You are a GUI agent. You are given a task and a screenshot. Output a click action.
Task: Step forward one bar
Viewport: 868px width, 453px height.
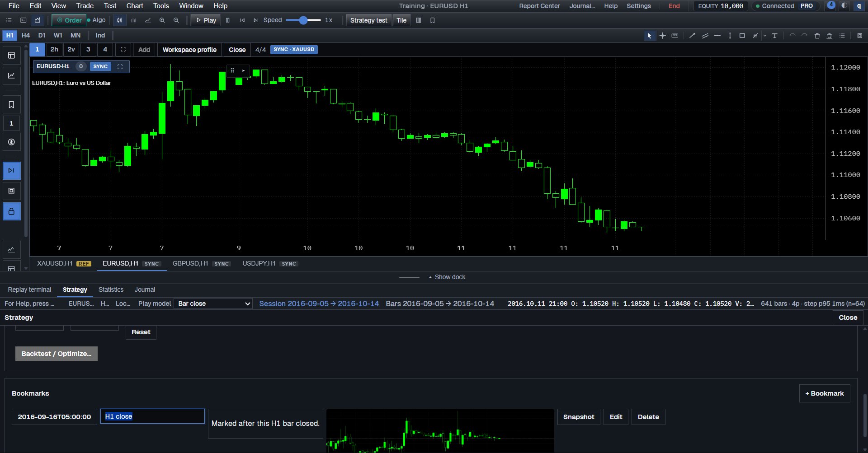pyautogui.click(x=256, y=20)
